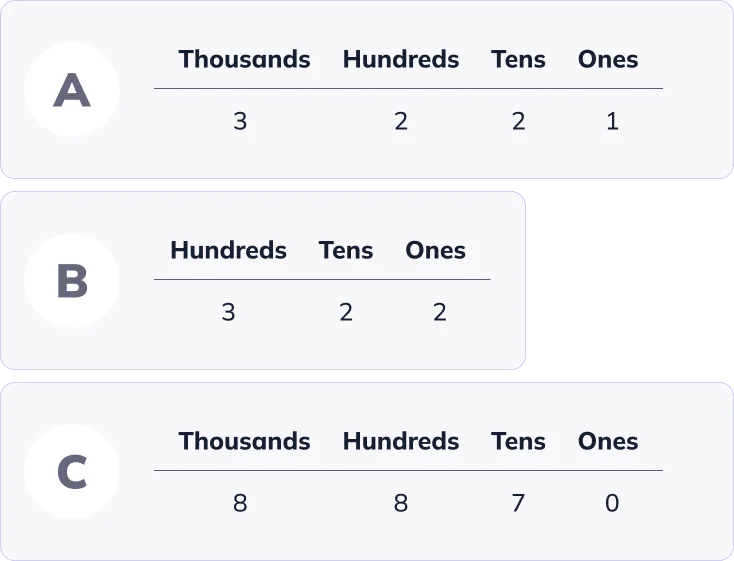Click the thousands digit 3 in option A
This screenshot has height=561, width=734.
click(x=240, y=121)
